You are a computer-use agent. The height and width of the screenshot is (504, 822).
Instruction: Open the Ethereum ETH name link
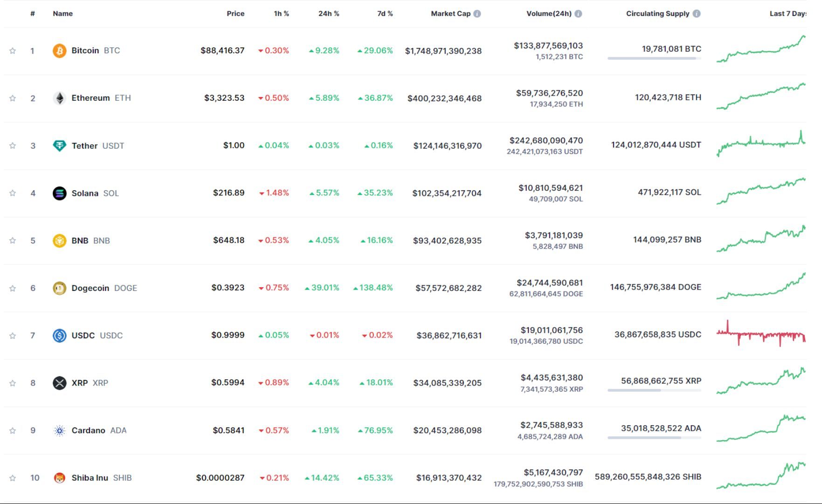tap(91, 98)
